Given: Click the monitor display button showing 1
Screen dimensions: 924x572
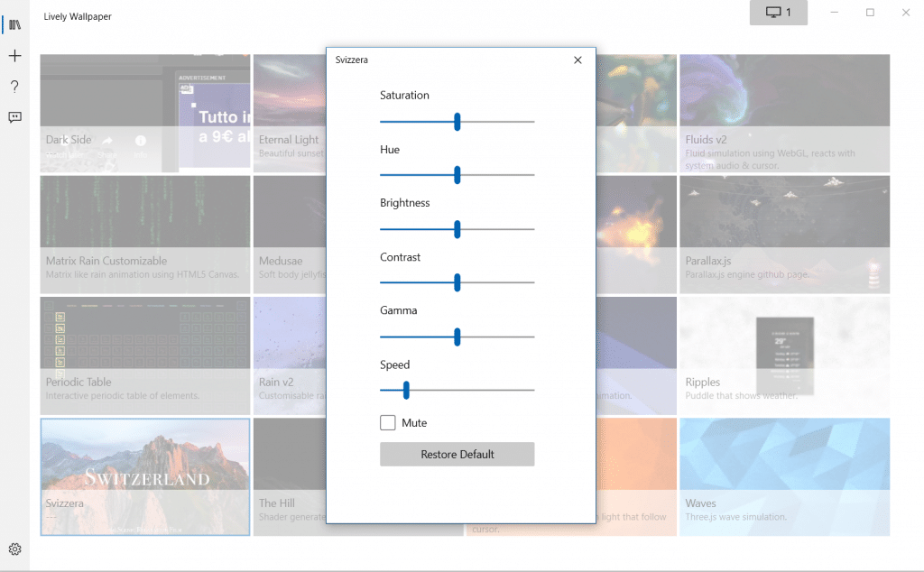Looking at the screenshot, I should point(779,13).
